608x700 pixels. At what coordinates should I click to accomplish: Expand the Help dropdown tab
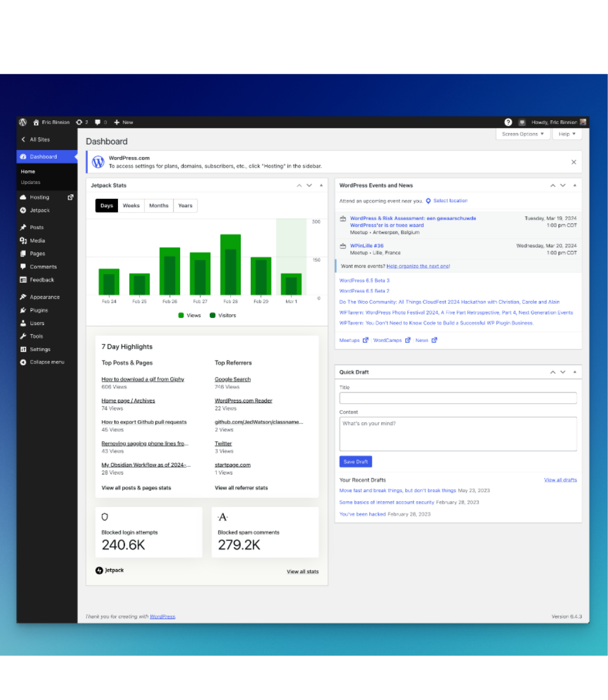pyautogui.click(x=566, y=134)
